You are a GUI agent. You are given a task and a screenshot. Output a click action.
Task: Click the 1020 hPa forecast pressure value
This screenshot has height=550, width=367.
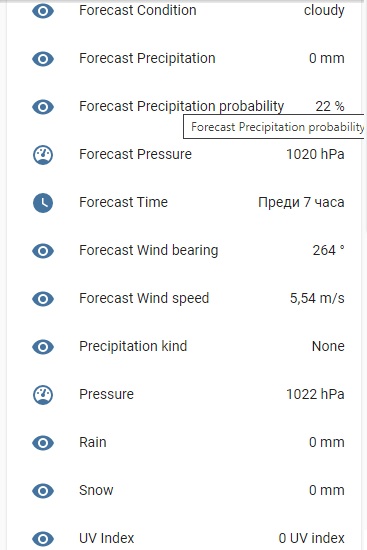(315, 154)
